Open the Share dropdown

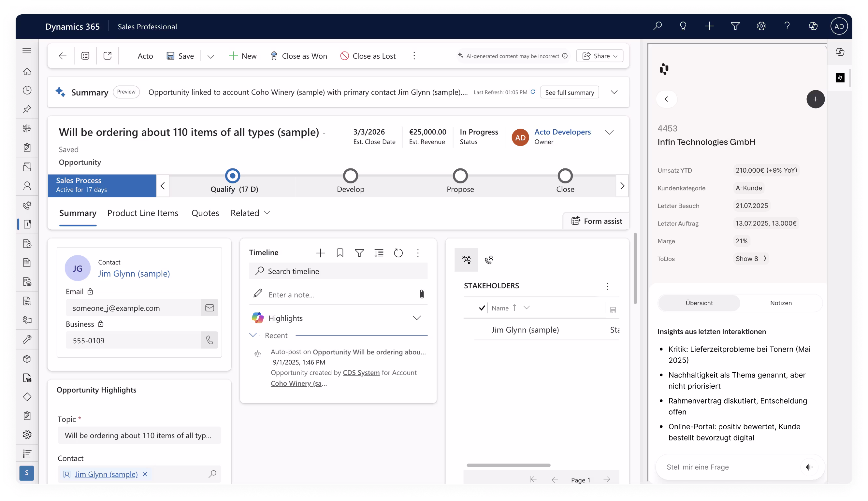(x=599, y=56)
